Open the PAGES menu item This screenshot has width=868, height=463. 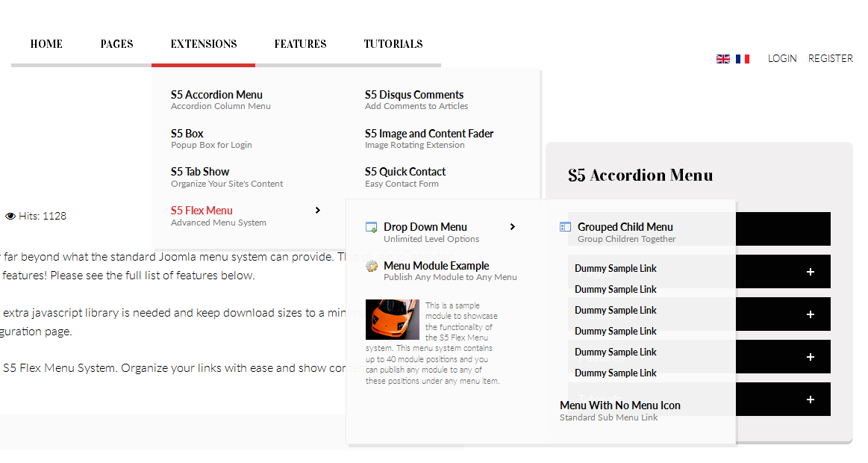(x=117, y=44)
